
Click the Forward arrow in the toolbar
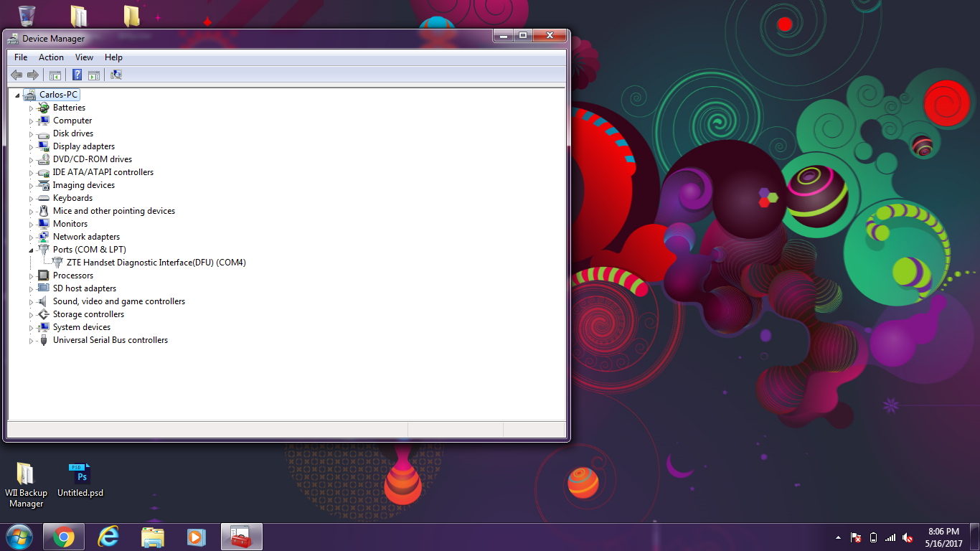coord(33,75)
